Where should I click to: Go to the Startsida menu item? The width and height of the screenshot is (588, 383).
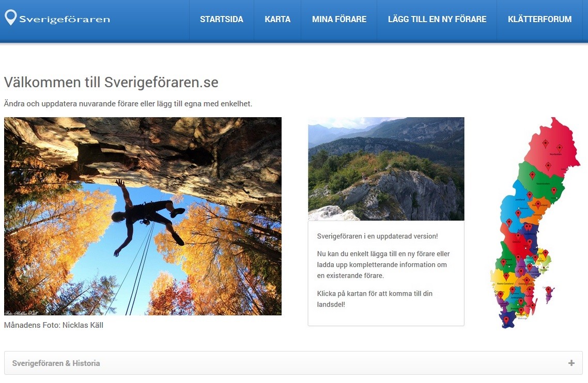(x=221, y=20)
